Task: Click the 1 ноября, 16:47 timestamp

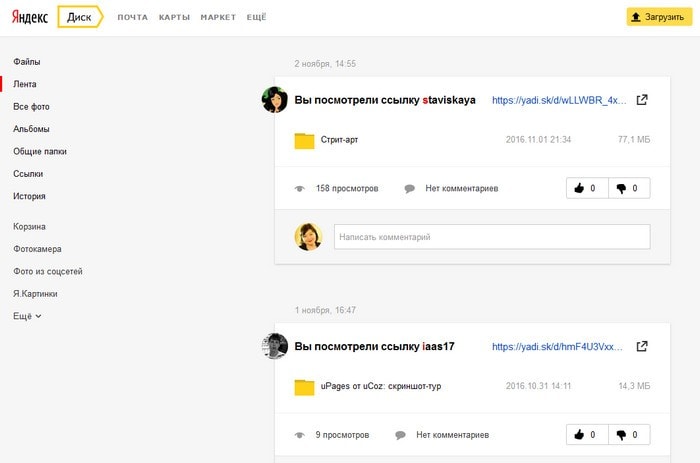Action: [325, 310]
